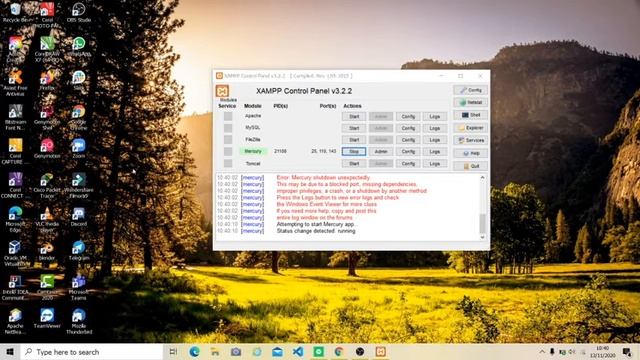
Task: Open the Recycle Bin desktop icon
Action: tap(16, 12)
